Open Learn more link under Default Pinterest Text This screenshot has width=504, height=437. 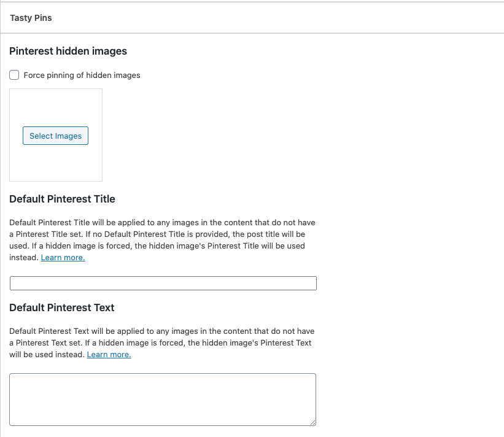(x=109, y=354)
